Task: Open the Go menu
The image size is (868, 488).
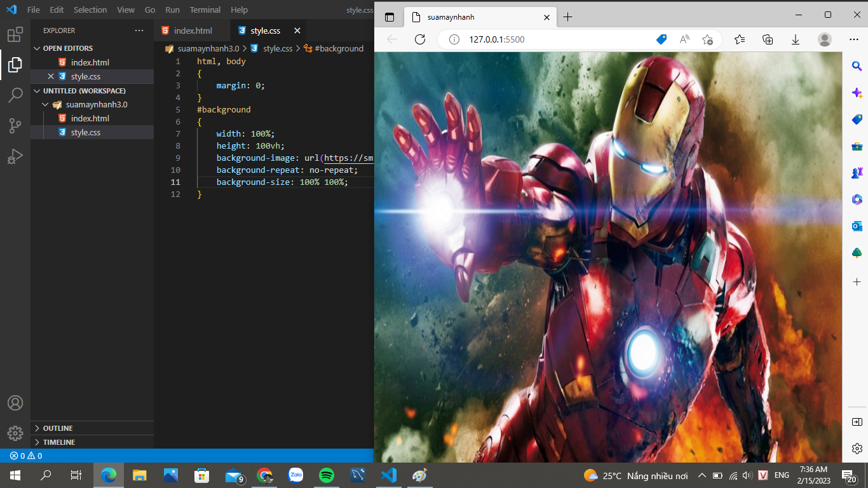Action: click(x=150, y=10)
